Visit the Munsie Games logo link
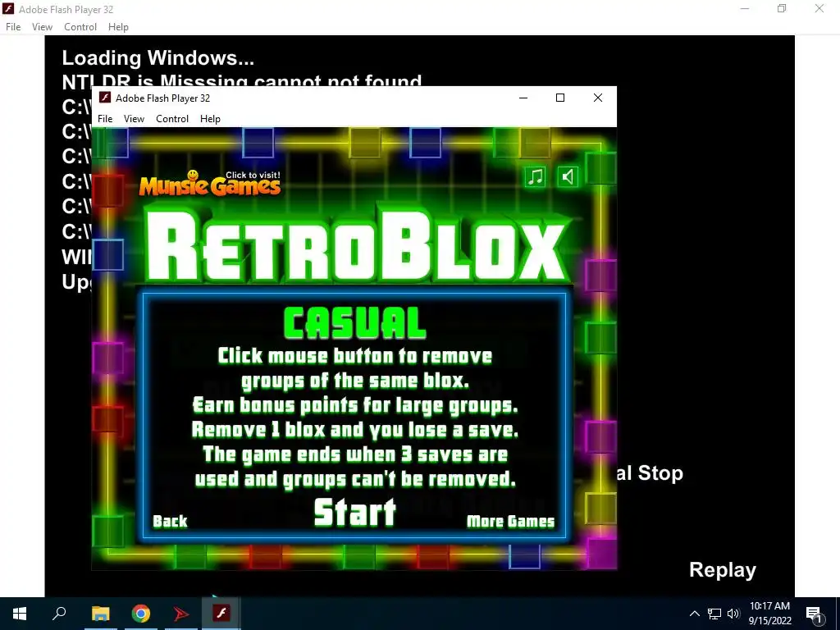This screenshot has height=630, width=840. (210, 183)
